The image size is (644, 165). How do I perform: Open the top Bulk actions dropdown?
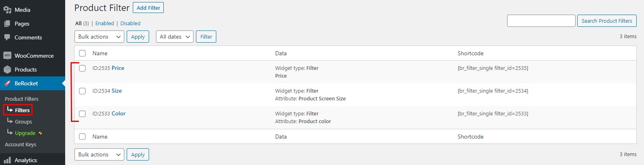pyautogui.click(x=99, y=37)
